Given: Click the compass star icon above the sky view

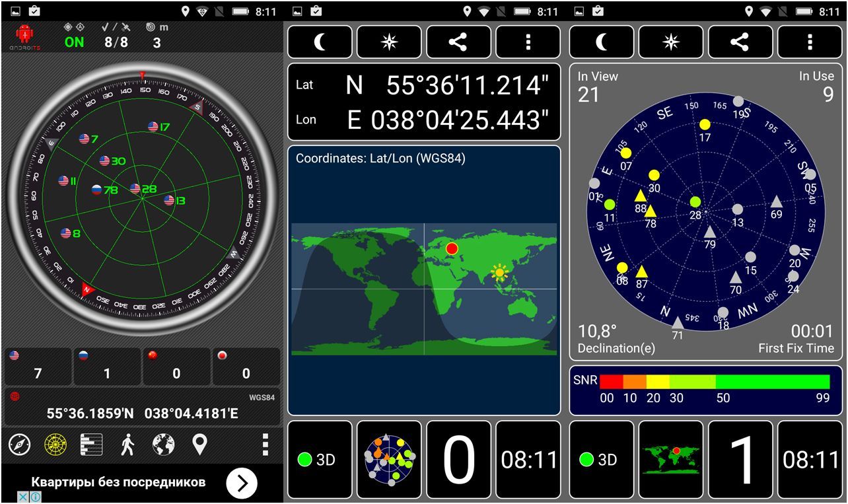Looking at the screenshot, I should point(670,42).
